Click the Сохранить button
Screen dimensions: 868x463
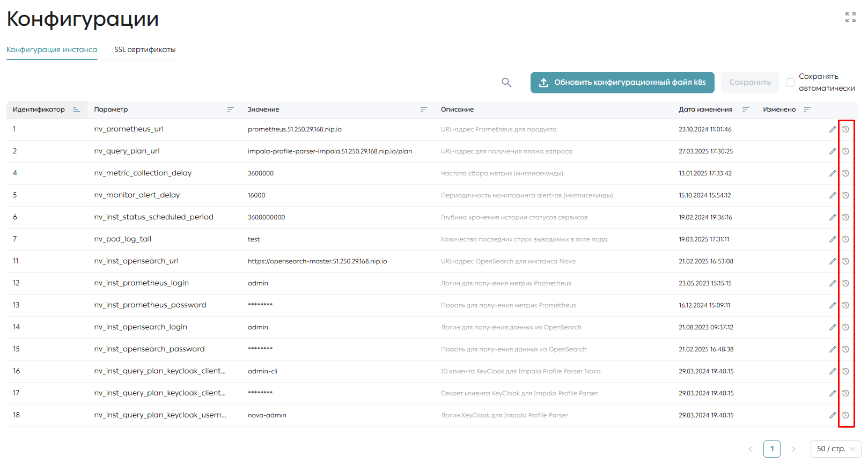[750, 83]
